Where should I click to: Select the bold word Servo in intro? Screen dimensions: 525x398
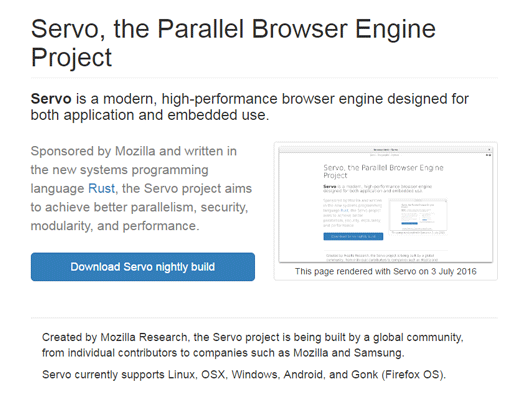(51, 99)
